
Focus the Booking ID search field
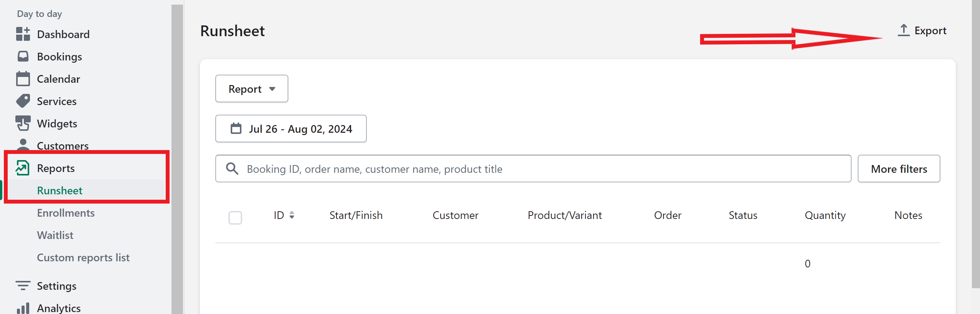(533, 169)
